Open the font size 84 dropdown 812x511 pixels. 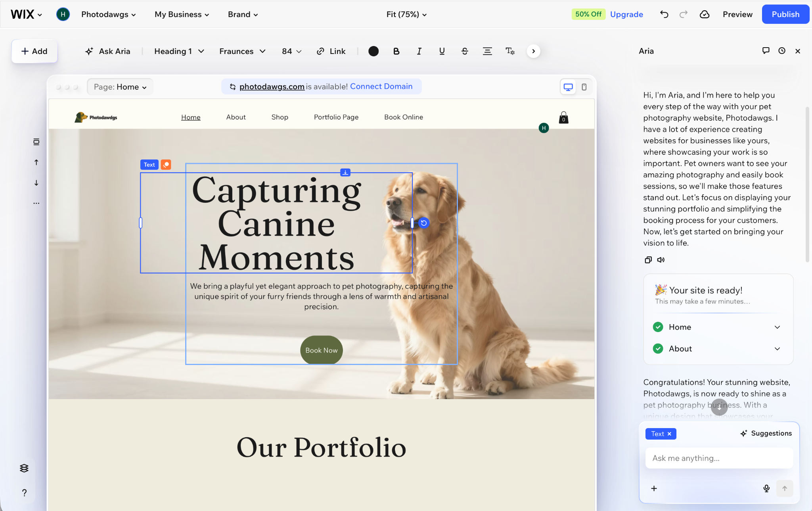click(291, 51)
